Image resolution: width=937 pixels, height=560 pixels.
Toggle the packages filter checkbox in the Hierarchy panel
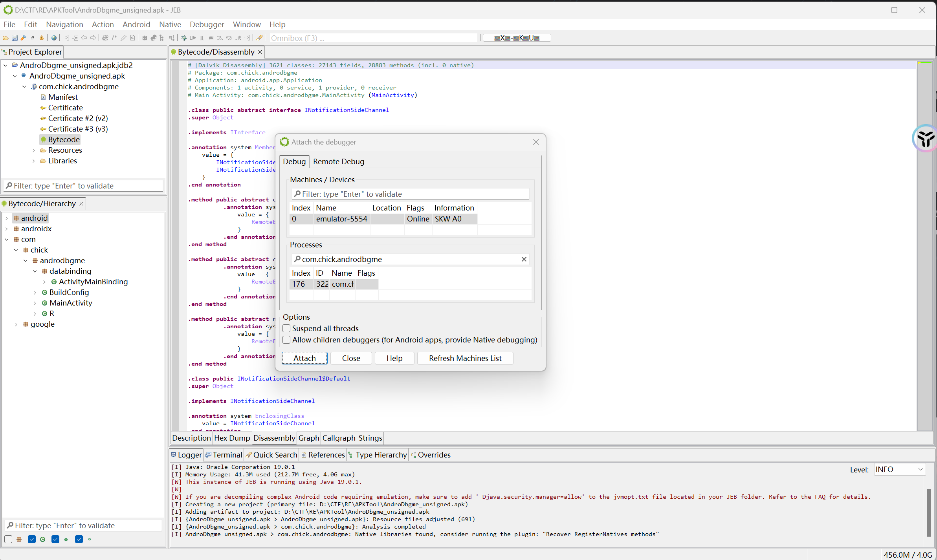pos(8,539)
